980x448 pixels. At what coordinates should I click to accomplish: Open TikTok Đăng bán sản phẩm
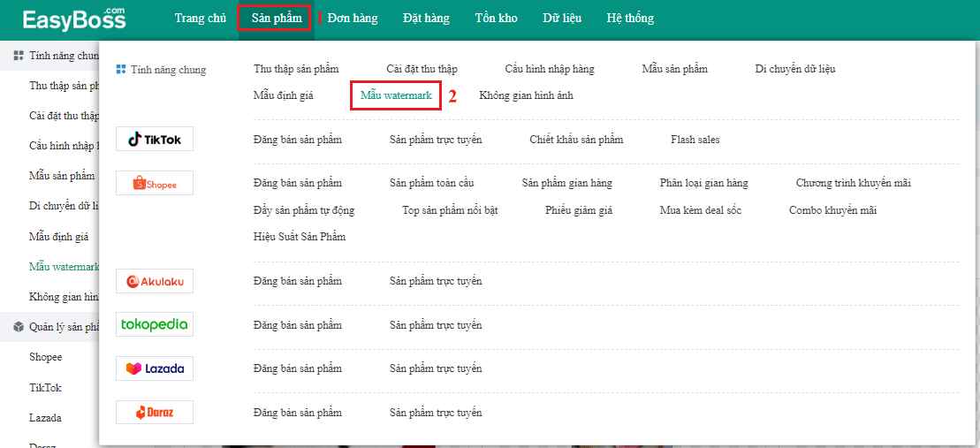[298, 140]
